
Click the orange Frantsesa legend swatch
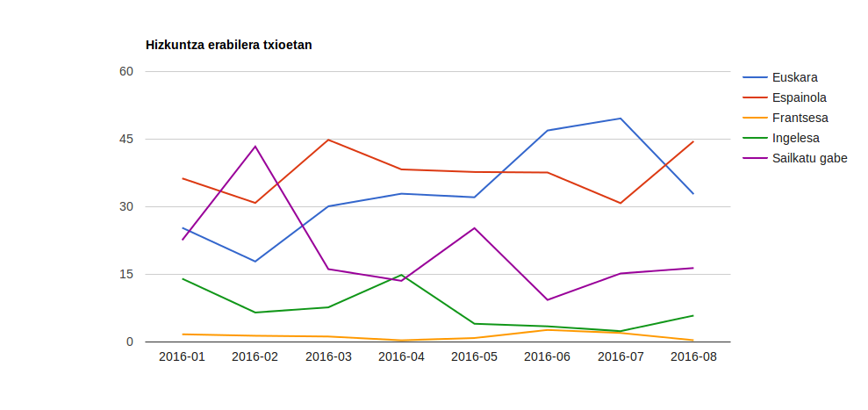[x=755, y=118]
